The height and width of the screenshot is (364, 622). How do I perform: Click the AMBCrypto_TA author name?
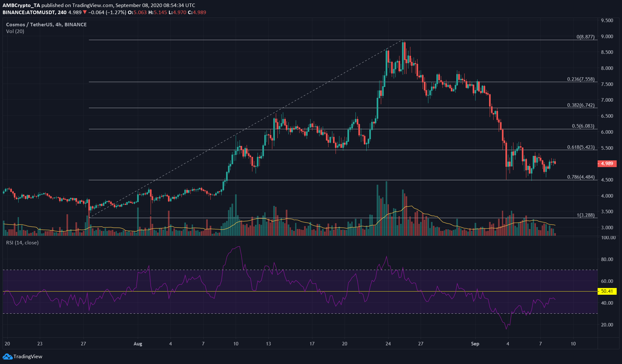click(21, 5)
